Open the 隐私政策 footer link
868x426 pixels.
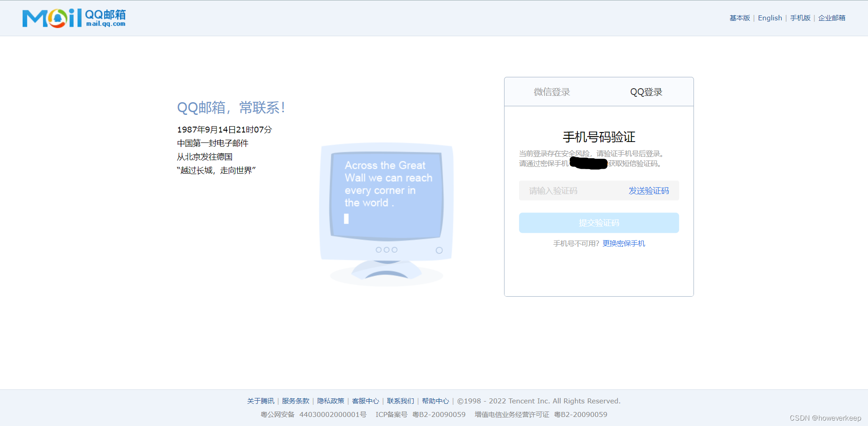(x=330, y=401)
